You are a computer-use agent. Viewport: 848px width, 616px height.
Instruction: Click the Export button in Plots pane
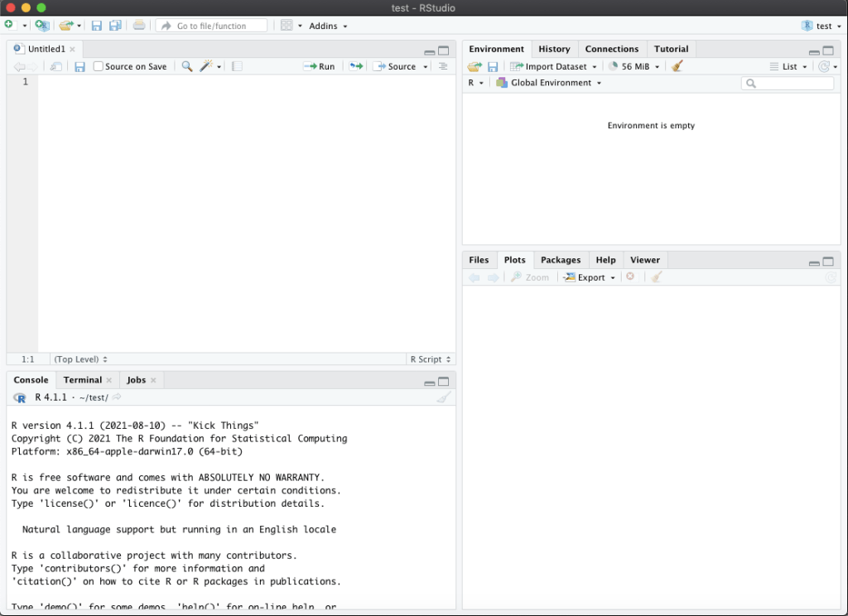click(x=590, y=277)
